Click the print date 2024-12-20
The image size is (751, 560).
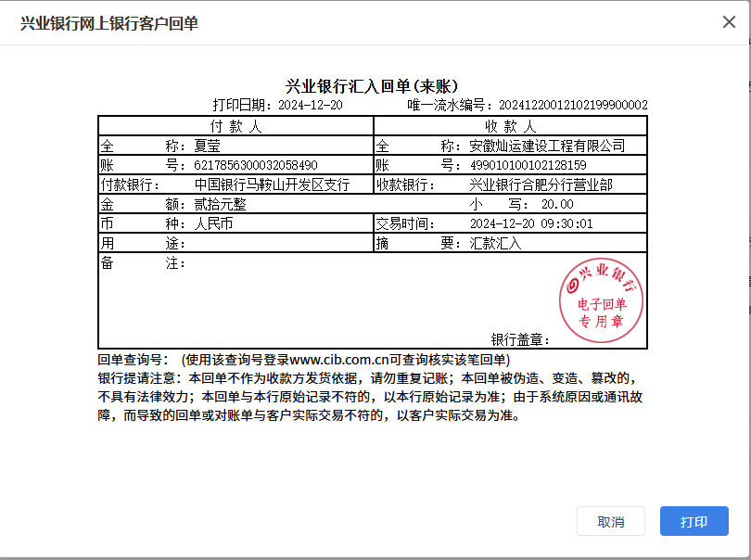(x=310, y=106)
